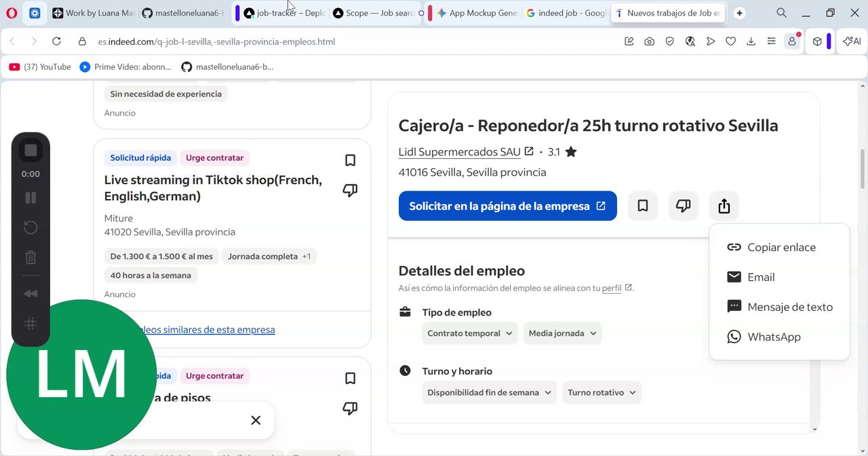Screen dimensions: 868x456
Task: Expand the Media jornada chip
Action: [562, 333]
